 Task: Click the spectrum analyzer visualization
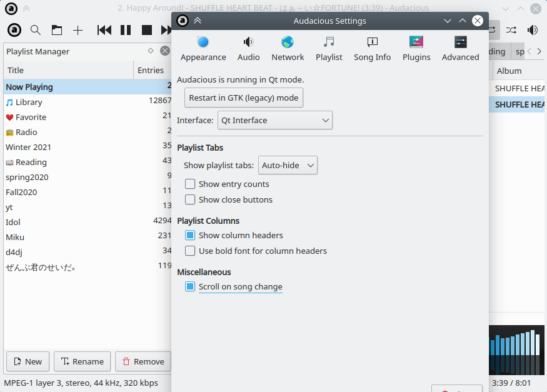516,350
